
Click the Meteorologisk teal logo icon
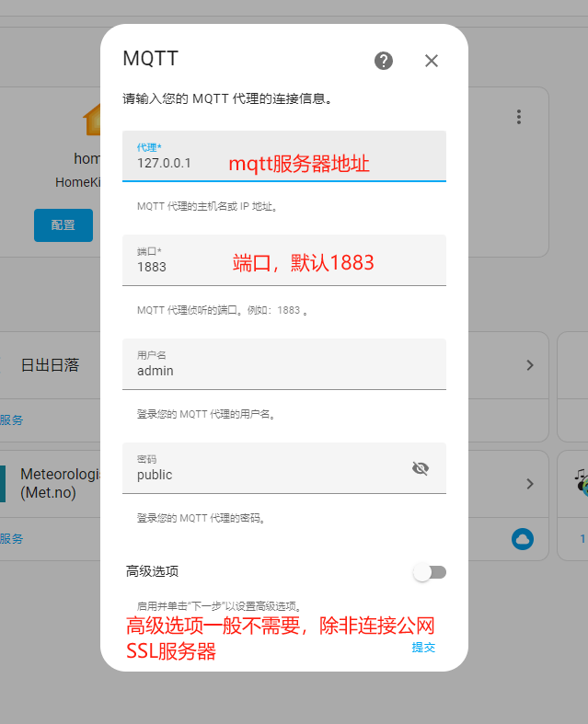3,484
